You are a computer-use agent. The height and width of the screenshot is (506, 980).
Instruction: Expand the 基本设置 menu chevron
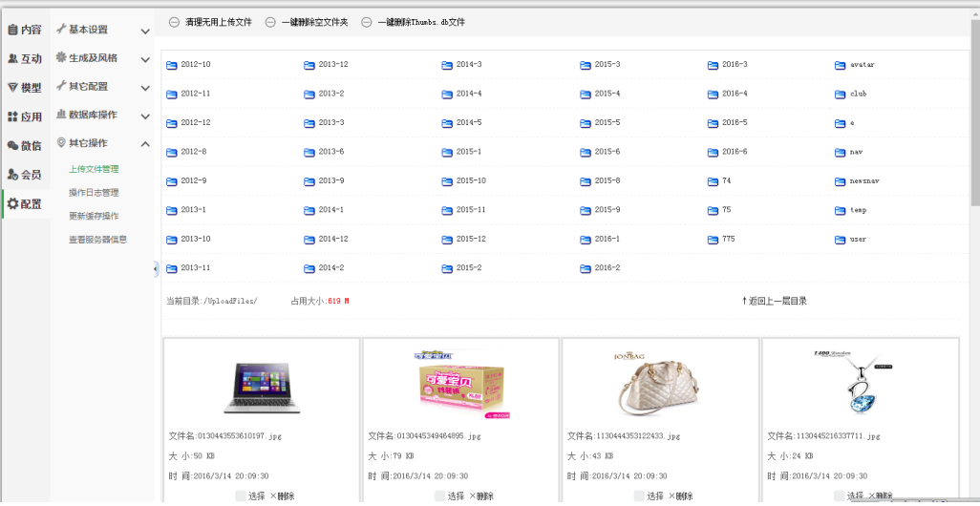pyautogui.click(x=145, y=31)
